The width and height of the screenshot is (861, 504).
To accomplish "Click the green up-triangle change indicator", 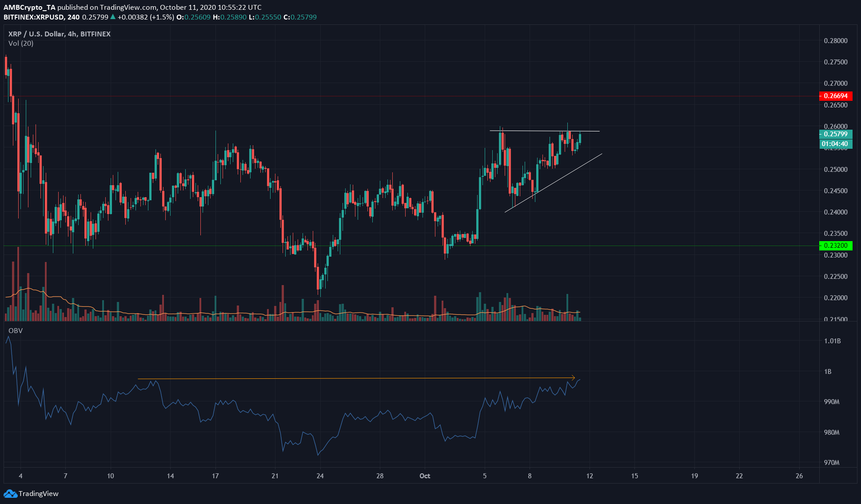I will point(113,17).
